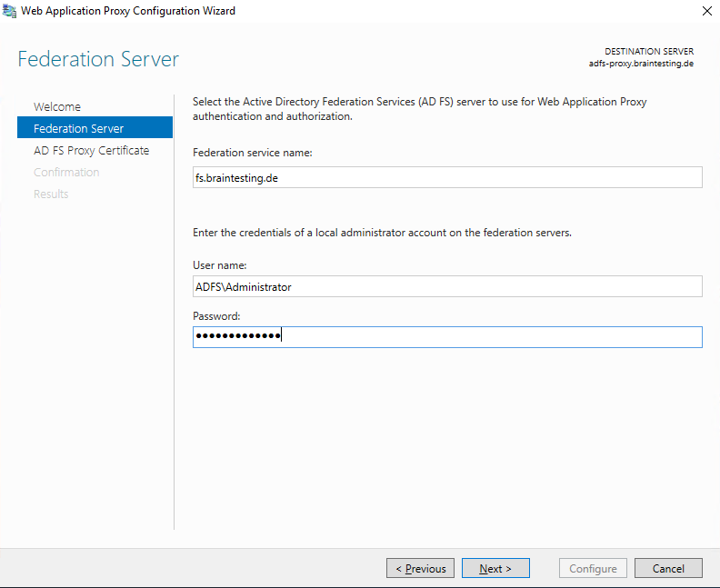Click Next to continue the wizard
This screenshot has width=720, height=588.
click(x=495, y=568)
